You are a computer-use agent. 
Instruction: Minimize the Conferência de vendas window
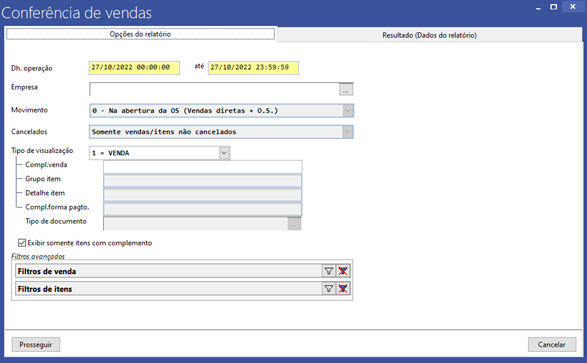pos(538,7)
